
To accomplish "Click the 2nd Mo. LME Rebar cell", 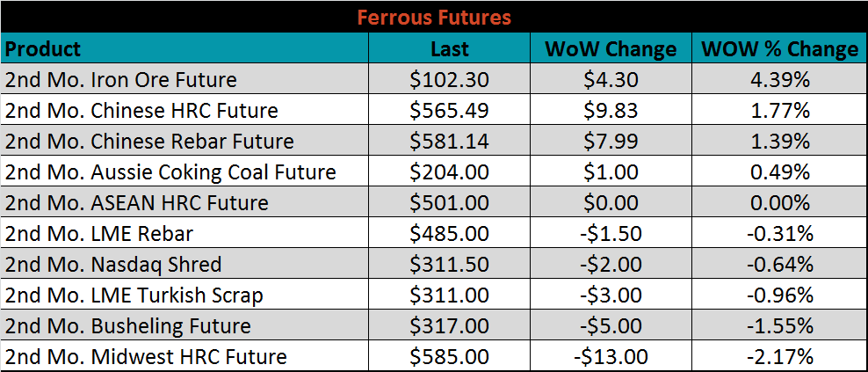I will 99,234.
